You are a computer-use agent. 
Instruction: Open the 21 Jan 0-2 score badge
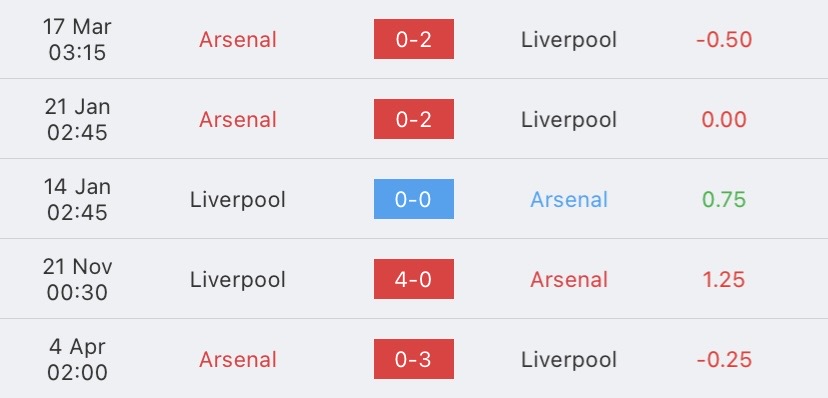(413, 119)
